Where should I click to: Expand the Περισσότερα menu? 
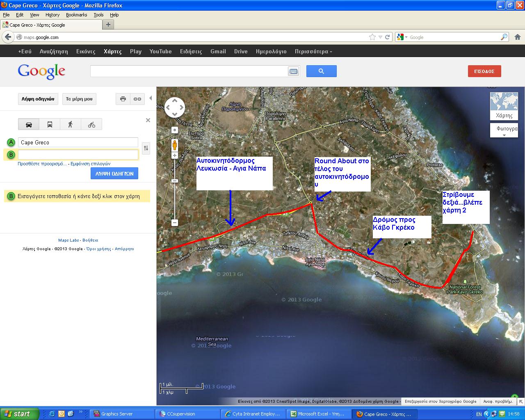point(313,51)
